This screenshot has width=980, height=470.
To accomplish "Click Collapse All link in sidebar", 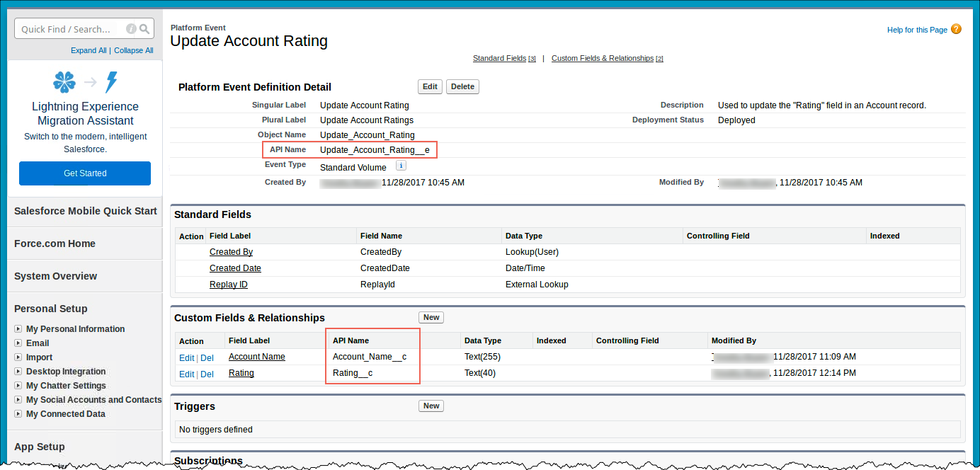I will pyautogui.click(x=133, y=50).
